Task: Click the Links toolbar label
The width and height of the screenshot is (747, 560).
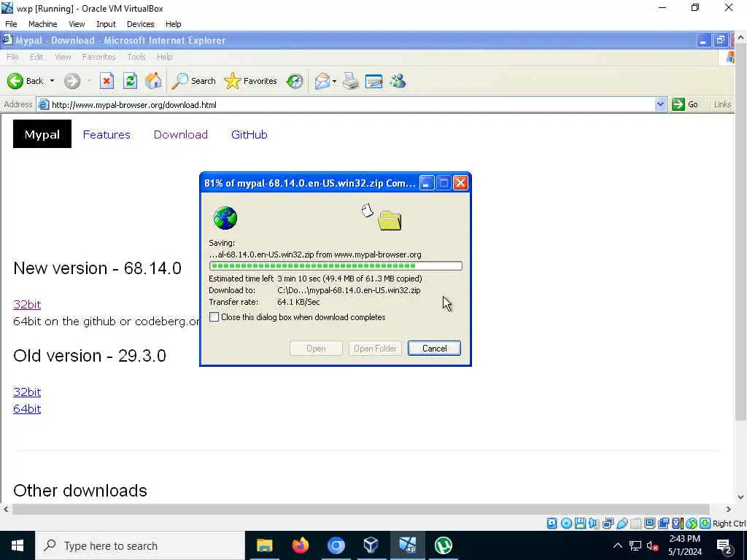Action: coord(722,104)
